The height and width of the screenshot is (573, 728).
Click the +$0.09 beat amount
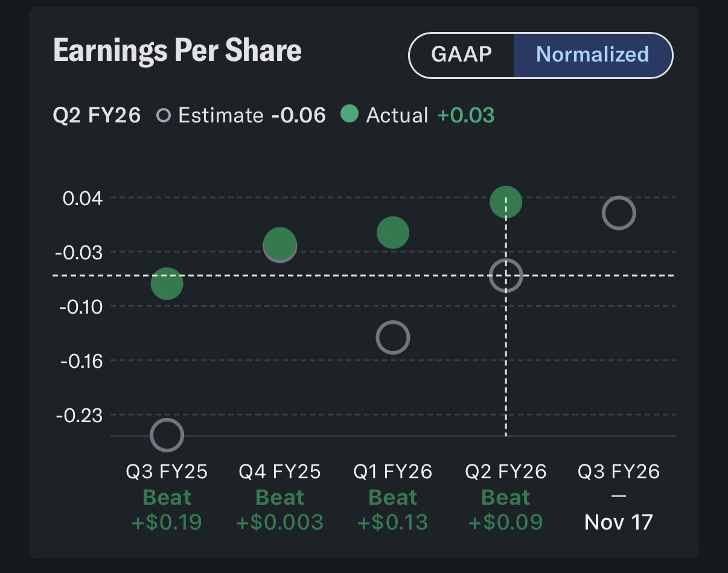506,522
